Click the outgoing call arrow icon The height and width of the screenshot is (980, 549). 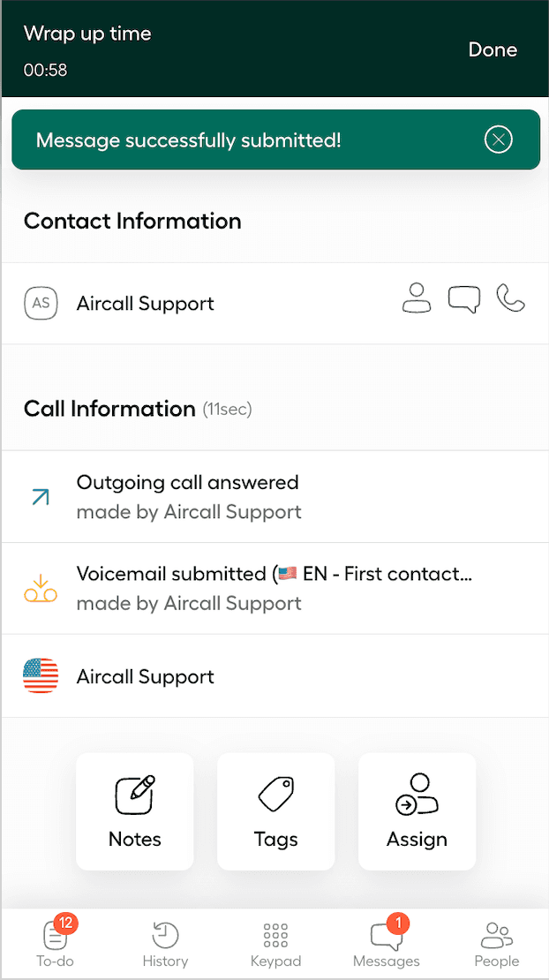[x=41, y=497]
